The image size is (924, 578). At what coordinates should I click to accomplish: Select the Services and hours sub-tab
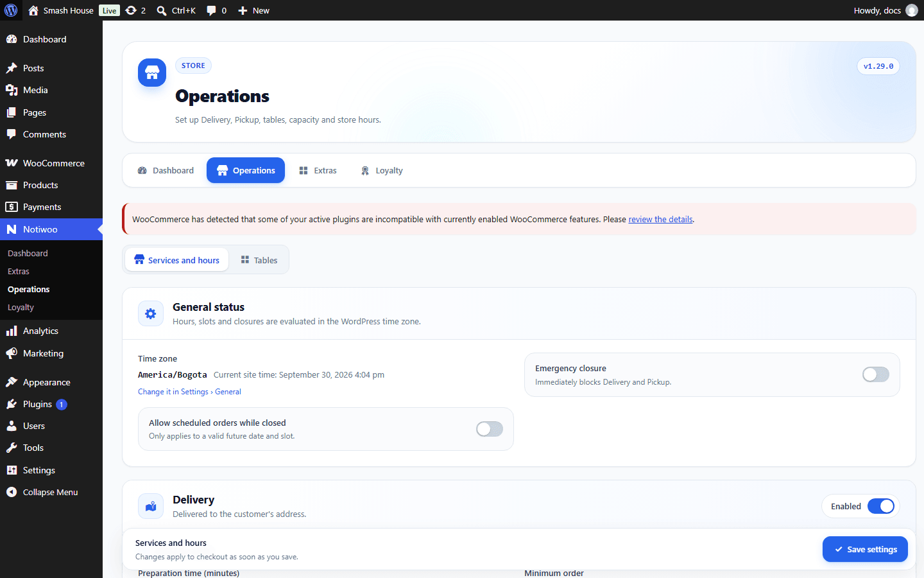click(x=176, y=260)
